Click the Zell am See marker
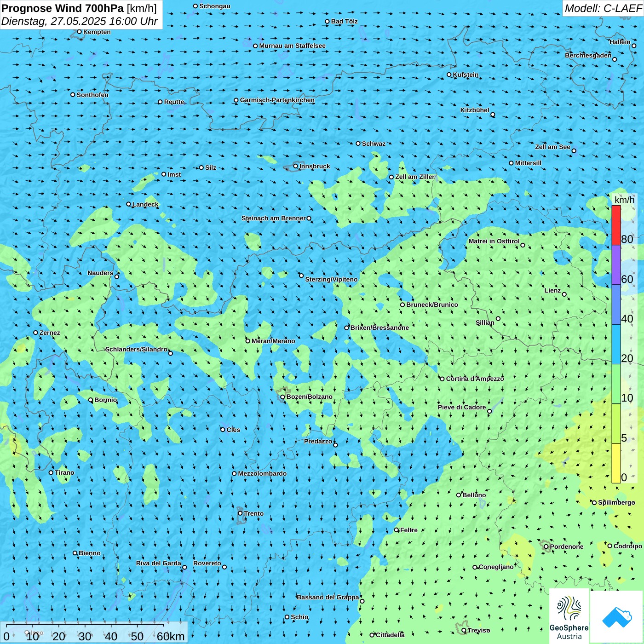Viewport: 644px width, 644px height. point(574,150)
